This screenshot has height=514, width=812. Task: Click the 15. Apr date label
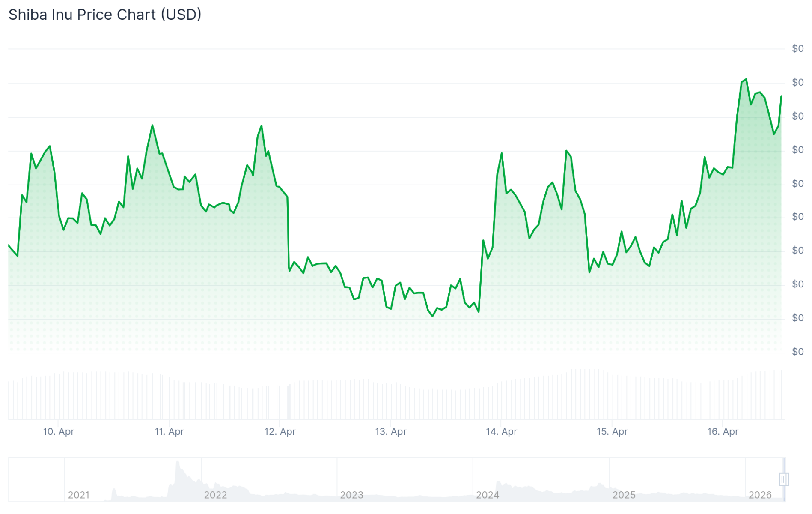[612, 431]
